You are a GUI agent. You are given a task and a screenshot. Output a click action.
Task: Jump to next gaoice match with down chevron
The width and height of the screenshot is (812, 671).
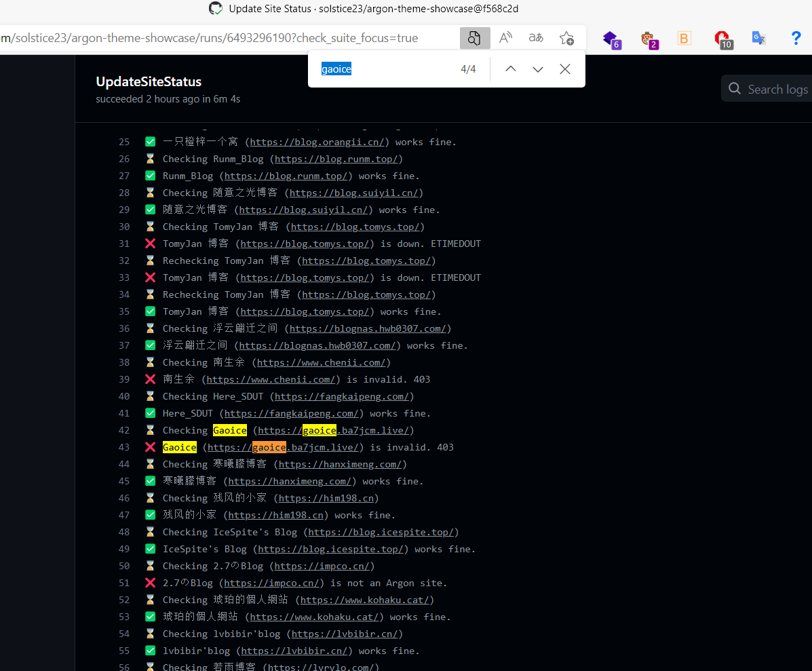click(537, 69)
